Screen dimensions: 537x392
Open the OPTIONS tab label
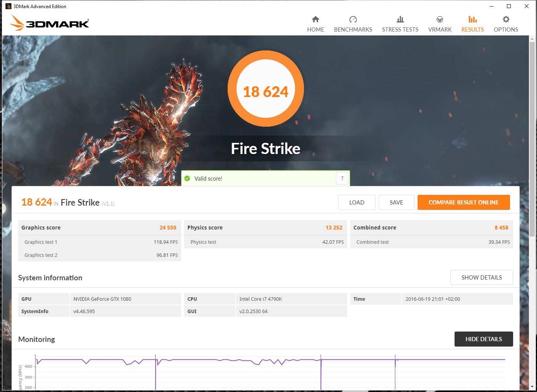pyautogui.click(x=506, y=30)
